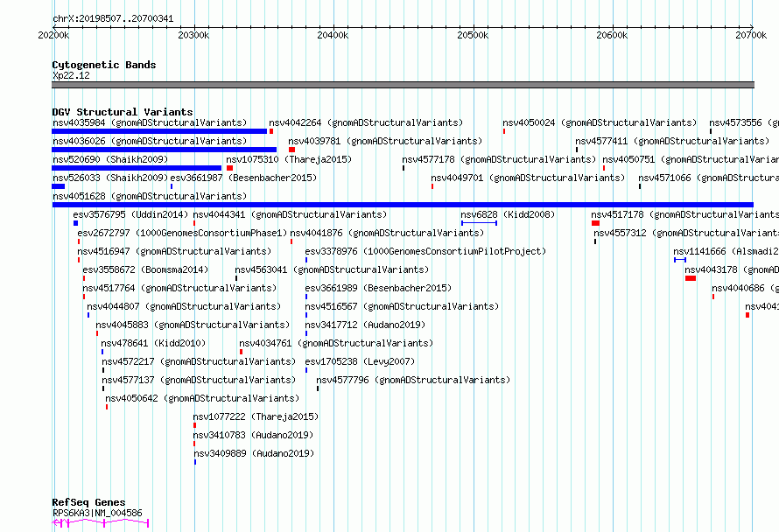
Task: Open the nsv520690 (Shaikh2009) variant
Action: [110, 159]
